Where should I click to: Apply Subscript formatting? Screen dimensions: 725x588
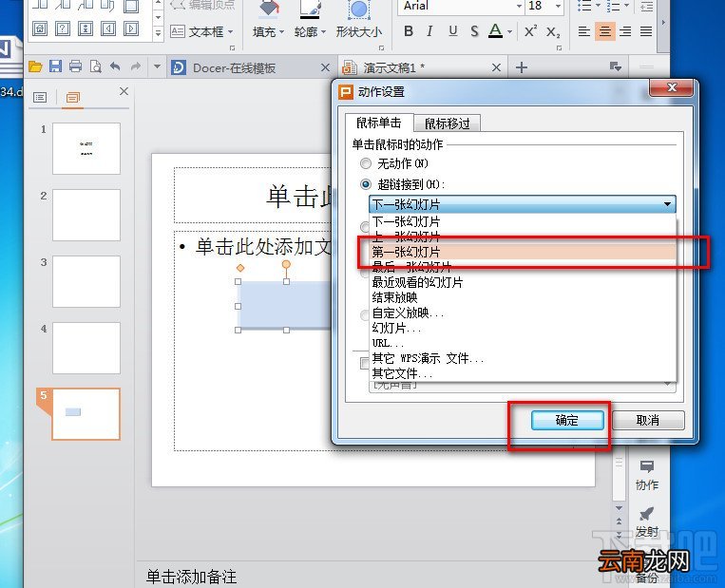553,31
